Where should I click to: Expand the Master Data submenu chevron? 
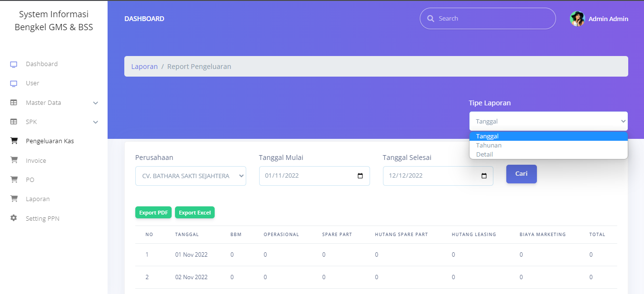[x=96, y=103]
